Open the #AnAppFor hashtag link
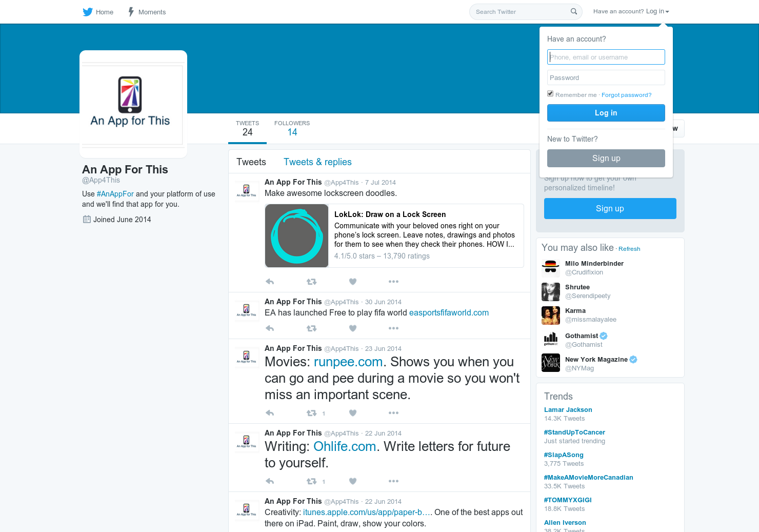Screen dimensions: 759x532 click(x=115, y=194)
